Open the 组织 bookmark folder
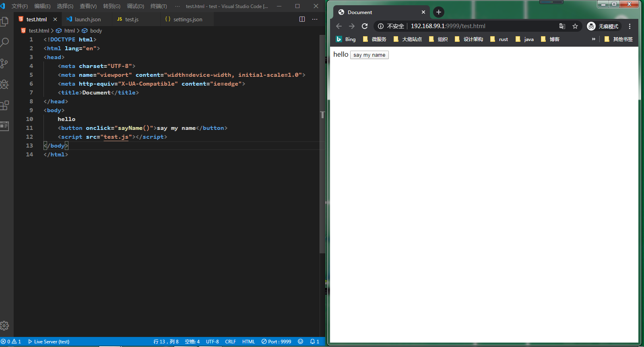This screenshot has width=644, height=347. pyautogui.click(x=438, y=39)
